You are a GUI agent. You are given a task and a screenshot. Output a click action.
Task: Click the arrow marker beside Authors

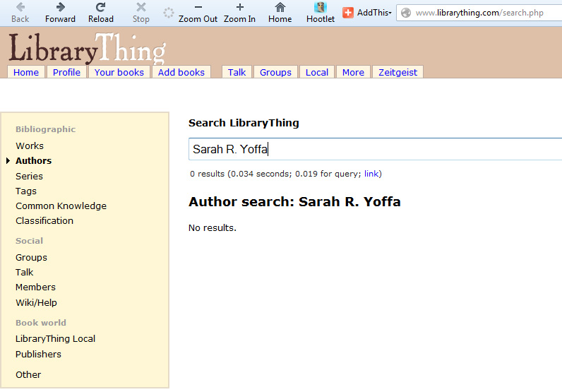[x=8, y=160]
